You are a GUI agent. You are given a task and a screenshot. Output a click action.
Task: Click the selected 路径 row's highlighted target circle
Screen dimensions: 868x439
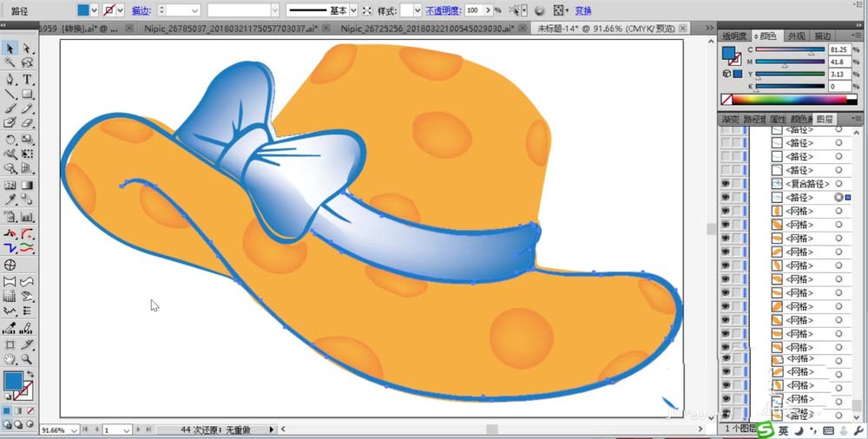(x=838, y=197)
